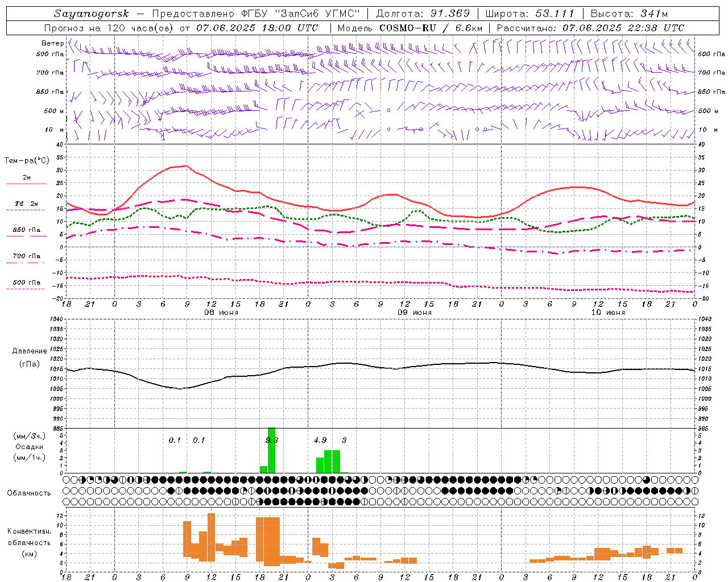The image size is (728, 582).
Task: Click the right 700 гПа wind level label
Action: [x=712, y=73]
